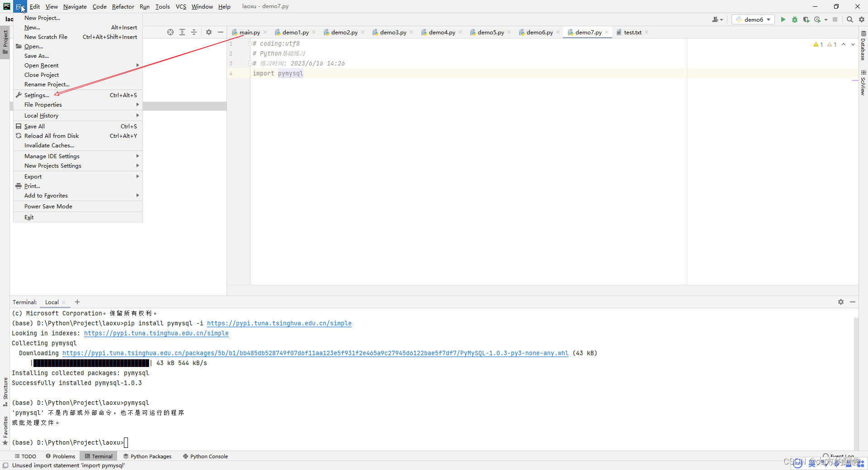Close the Local terminal session tab
868x470 pixels.
64,302
